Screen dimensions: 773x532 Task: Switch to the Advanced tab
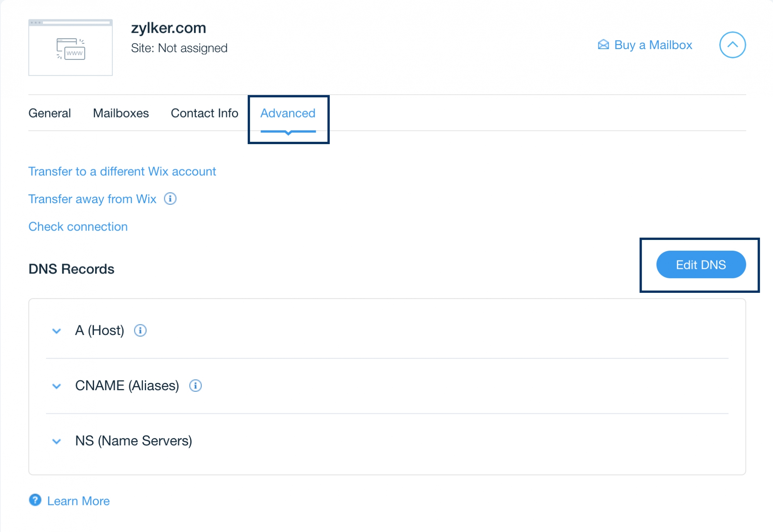click(288, 113)
